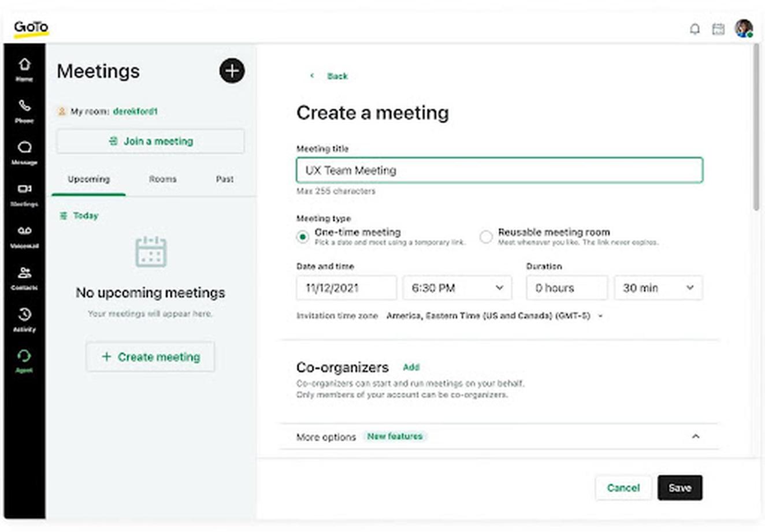765x532 pixels.
Task: Click the 0 hours duration field
Action: click(x=567, y=288)
